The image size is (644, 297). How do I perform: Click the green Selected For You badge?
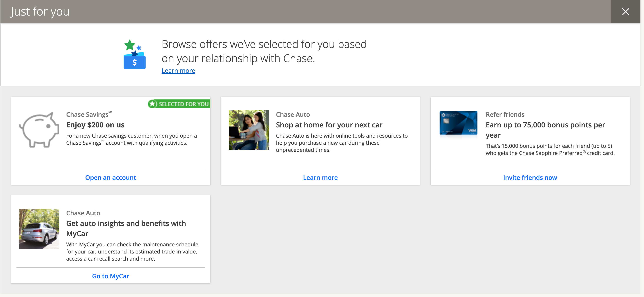point(179,104)
